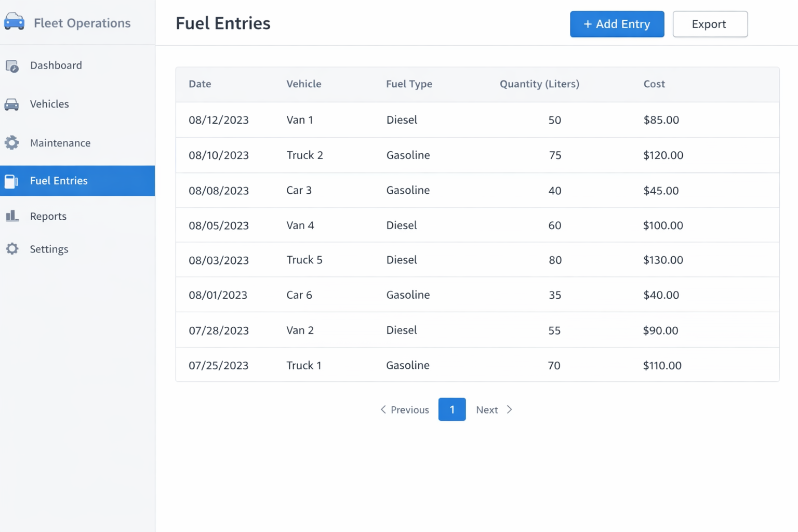Open Maintenance via its gear icon

point(12,142)
